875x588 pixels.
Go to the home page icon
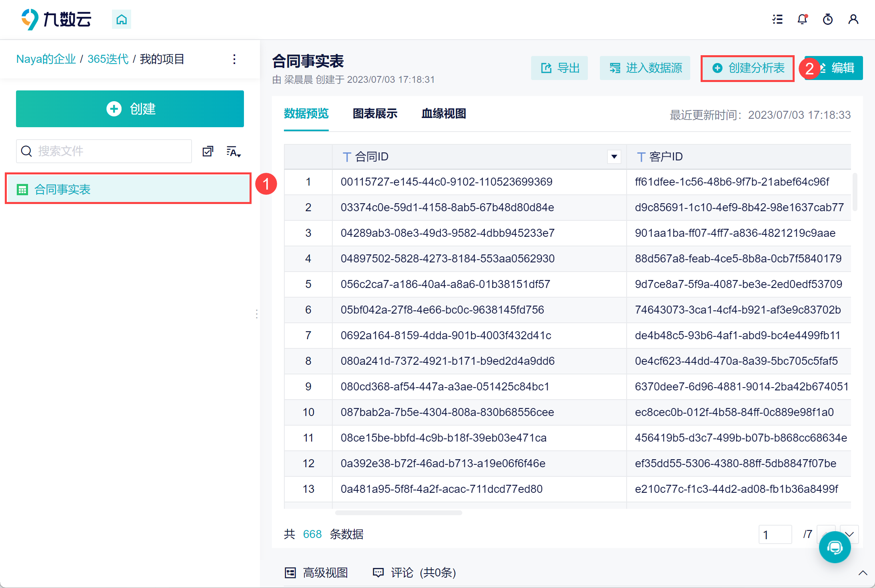point(122,19)
